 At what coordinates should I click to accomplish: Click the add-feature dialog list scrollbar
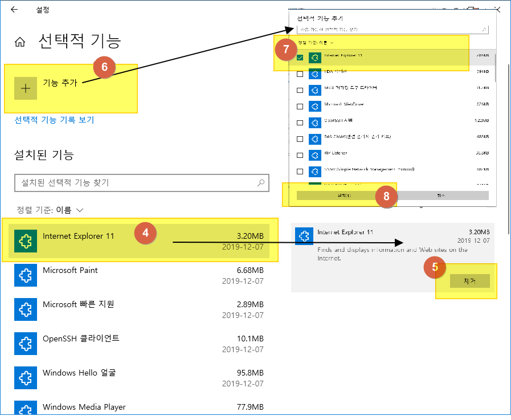coord(495,68)
